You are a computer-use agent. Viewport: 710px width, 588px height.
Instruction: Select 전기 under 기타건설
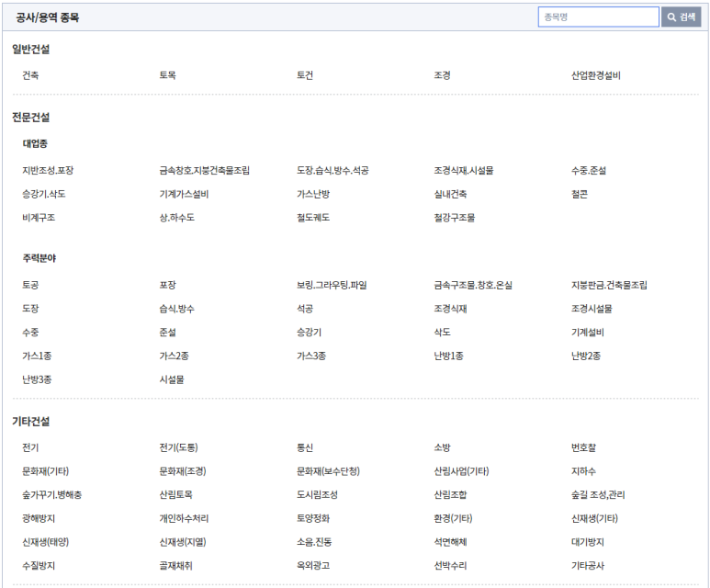[30, 448]
